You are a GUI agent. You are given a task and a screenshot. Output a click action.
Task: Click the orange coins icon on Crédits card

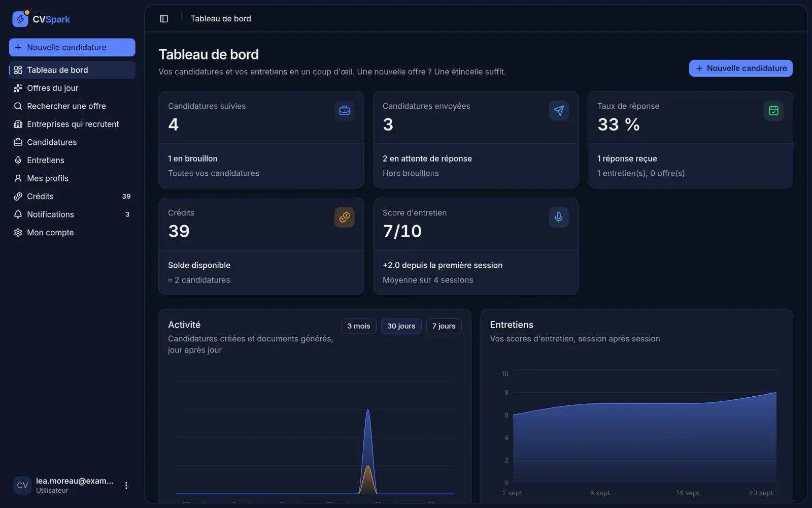pyautogui.click(x=344, y=217)
